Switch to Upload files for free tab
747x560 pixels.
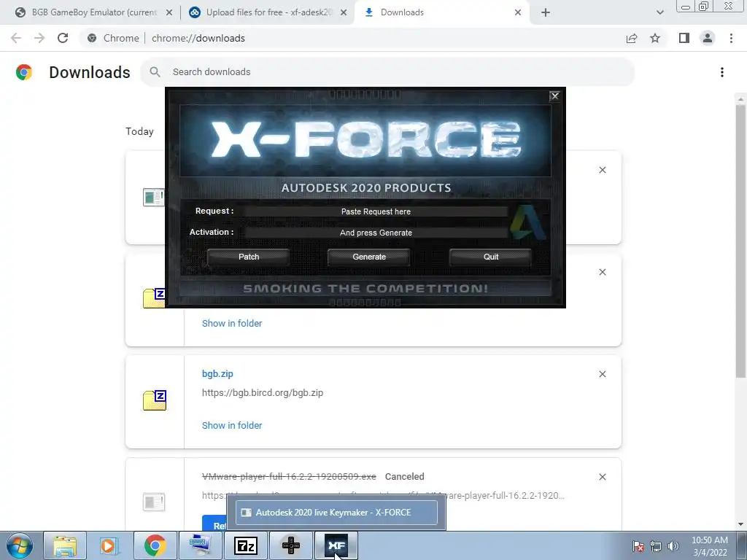pos(268,12)
